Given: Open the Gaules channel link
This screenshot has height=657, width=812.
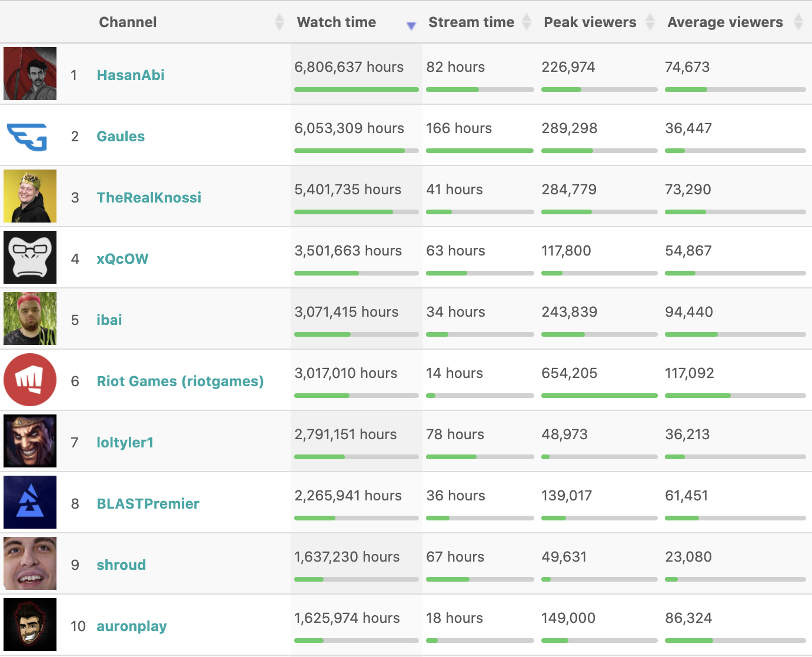Looking at the screenshot, I should click(x=121, y=137).
